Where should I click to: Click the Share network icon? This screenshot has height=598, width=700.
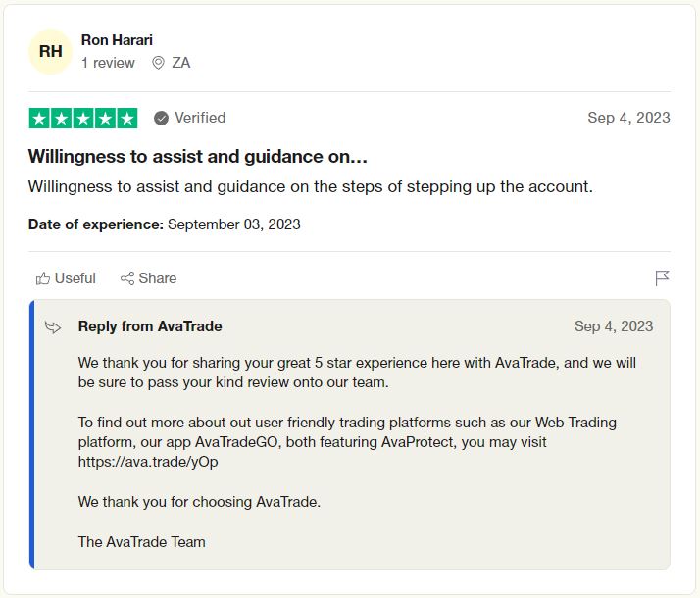click(x=126, y=278)
